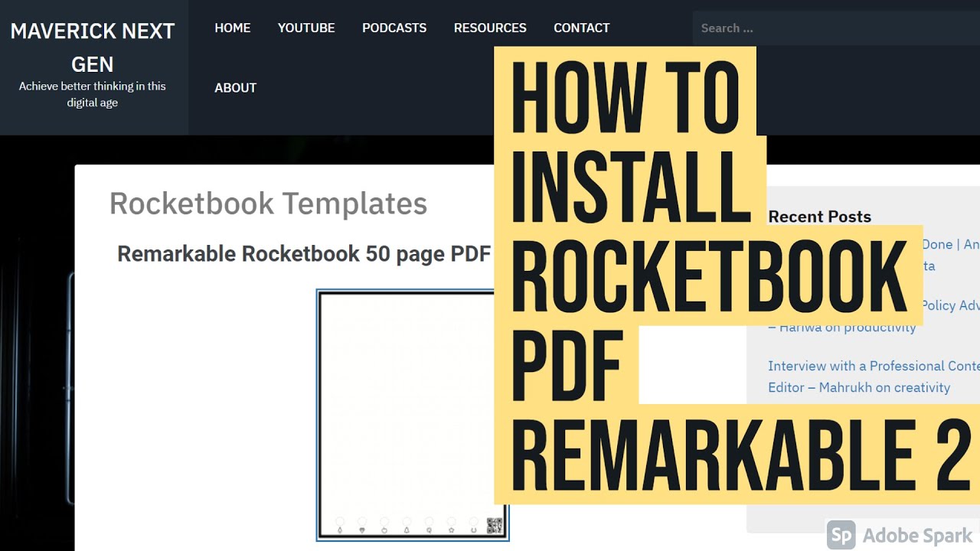This screenshot has height=551, width=980.
Task: Click the Search input field
Action: [836, 28]
